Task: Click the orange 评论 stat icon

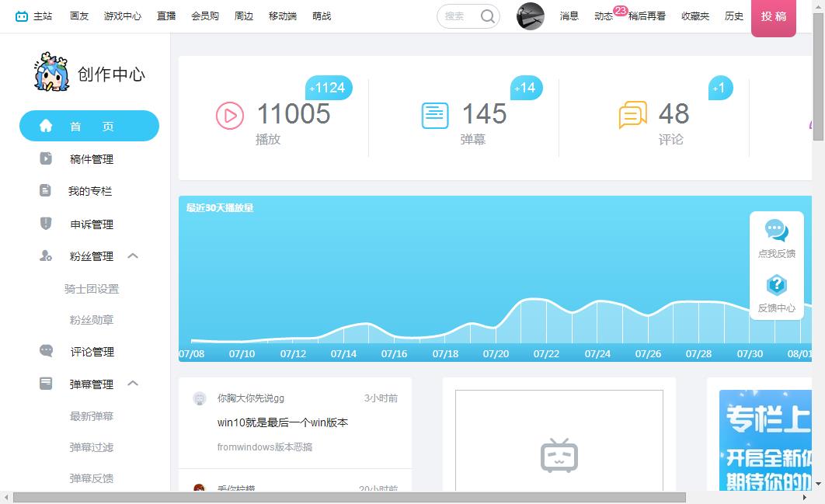Action: click(633, 115)
